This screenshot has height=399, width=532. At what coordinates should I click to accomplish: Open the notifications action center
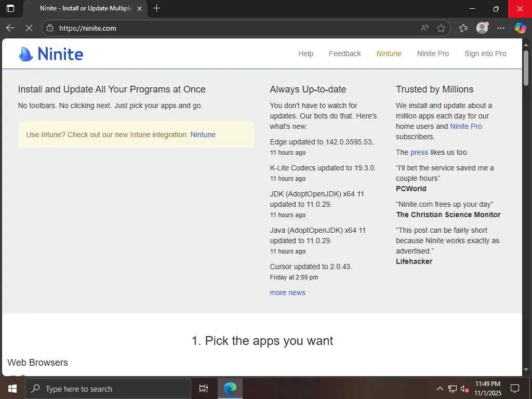click(x=515, y=389)
